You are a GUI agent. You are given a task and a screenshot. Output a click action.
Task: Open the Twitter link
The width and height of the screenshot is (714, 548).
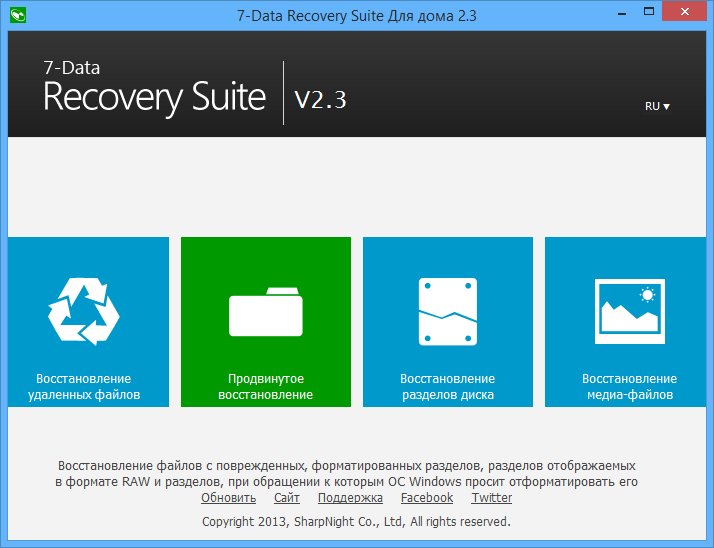(492, 498)
